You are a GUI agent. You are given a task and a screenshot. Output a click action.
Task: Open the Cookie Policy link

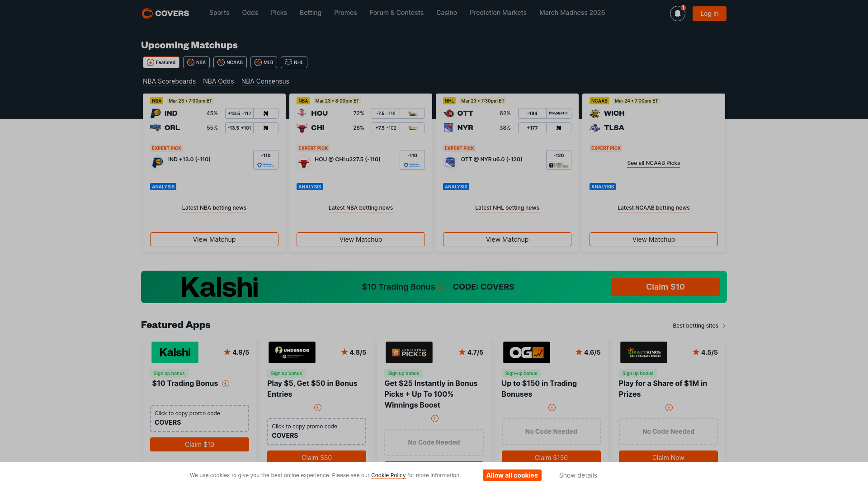point(388,475)
